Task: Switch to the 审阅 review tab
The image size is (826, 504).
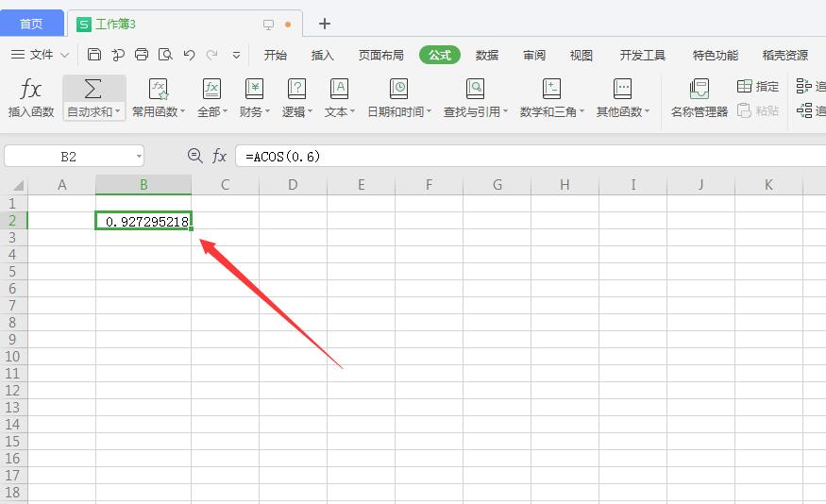Action: click(534, 55)
